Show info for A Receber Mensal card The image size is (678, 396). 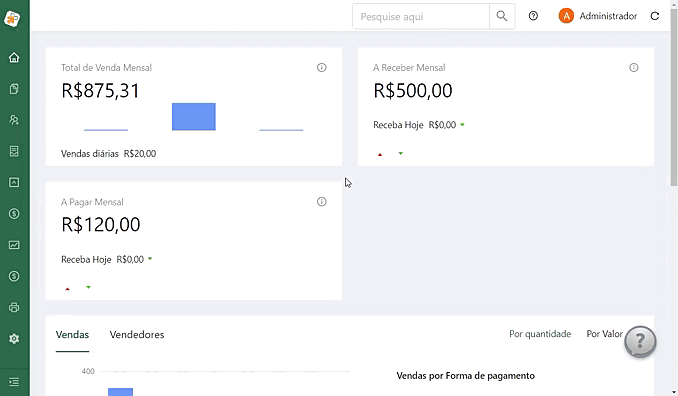click(633, 67)
